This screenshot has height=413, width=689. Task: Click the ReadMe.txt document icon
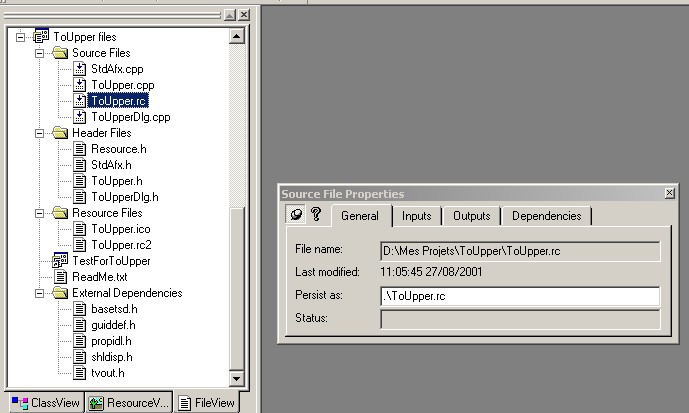[x=60, y=277]
